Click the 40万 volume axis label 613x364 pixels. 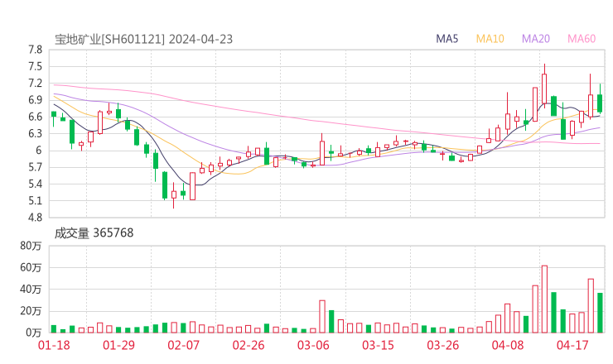click(31, 290)
